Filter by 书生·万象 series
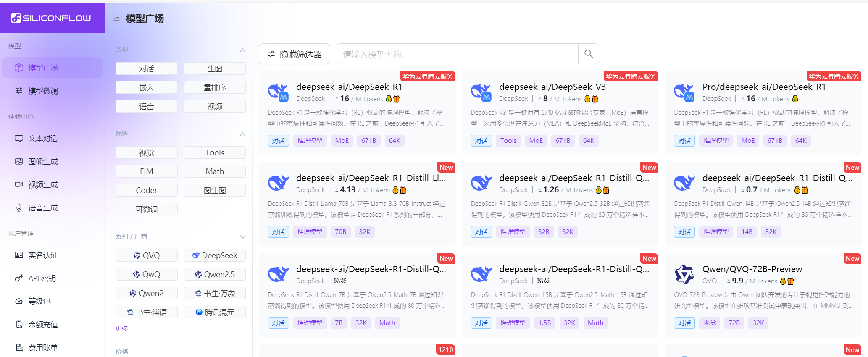The width and height of the screenshot is (868, 357). point(215,293)
